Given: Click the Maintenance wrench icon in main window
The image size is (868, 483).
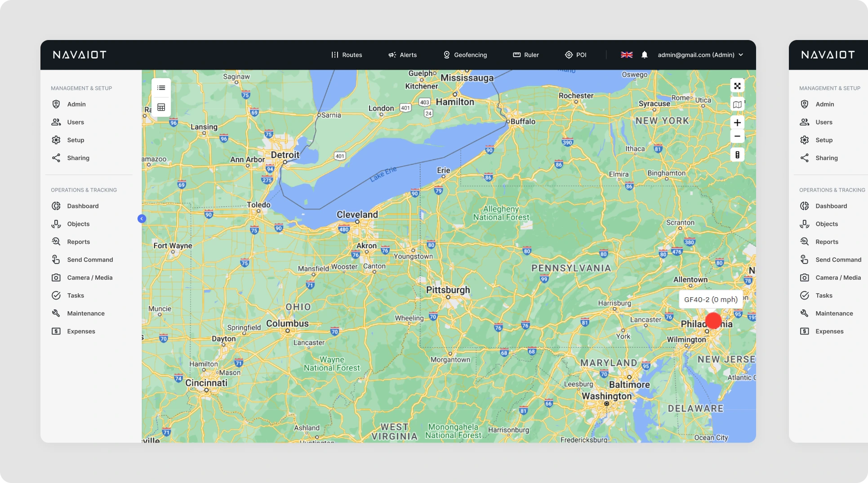Looking at the screenshot, I should tap(56, 313).
